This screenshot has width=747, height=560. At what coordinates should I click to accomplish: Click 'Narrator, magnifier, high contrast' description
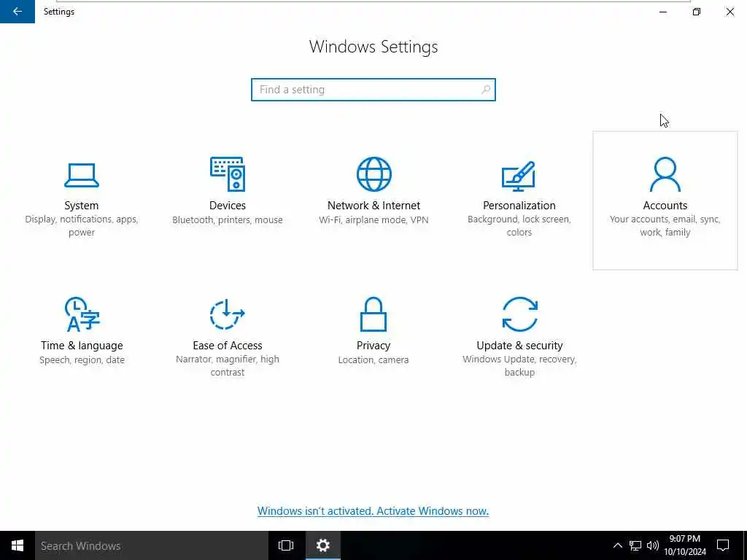[x=228, y=366]
